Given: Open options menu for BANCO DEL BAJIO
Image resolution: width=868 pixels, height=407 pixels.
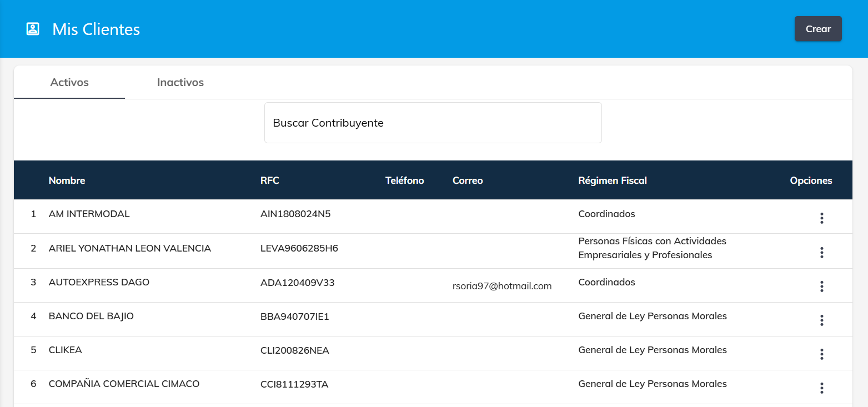Looking at the screenshot, I should pyautogui.click(x=821, y=320).
